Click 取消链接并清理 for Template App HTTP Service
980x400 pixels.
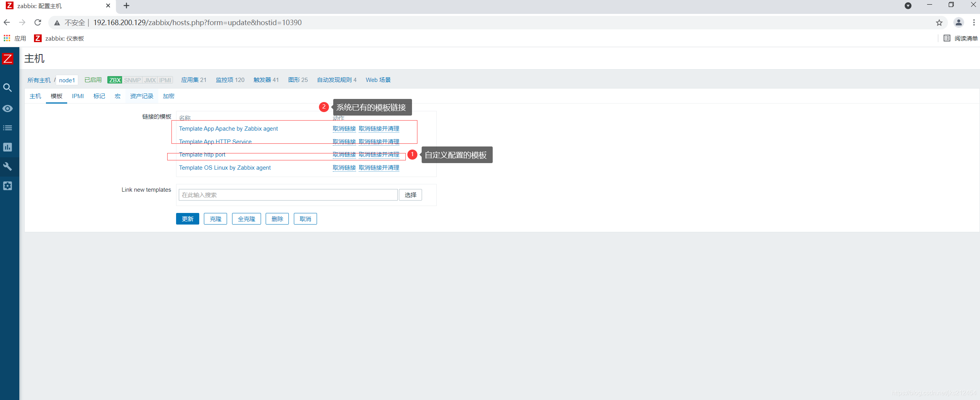[x=379, y=142]
